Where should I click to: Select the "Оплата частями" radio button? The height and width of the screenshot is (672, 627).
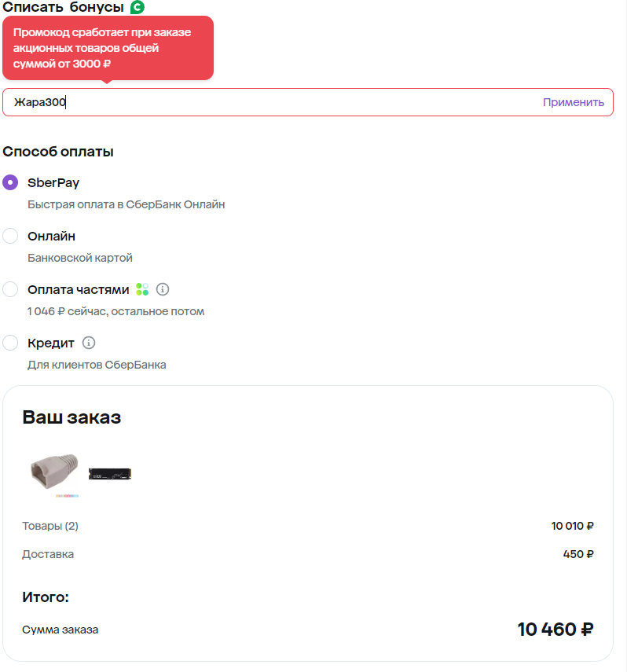point(10,289)
